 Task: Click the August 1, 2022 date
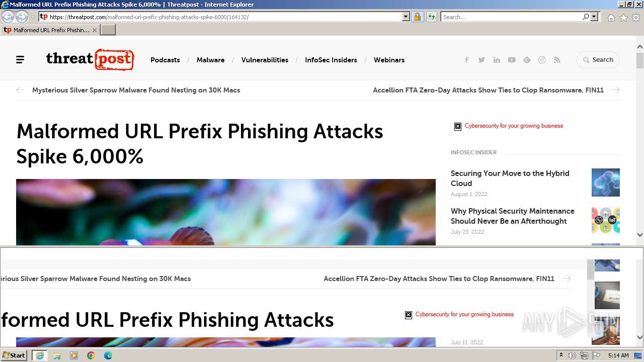coord(469,194)
